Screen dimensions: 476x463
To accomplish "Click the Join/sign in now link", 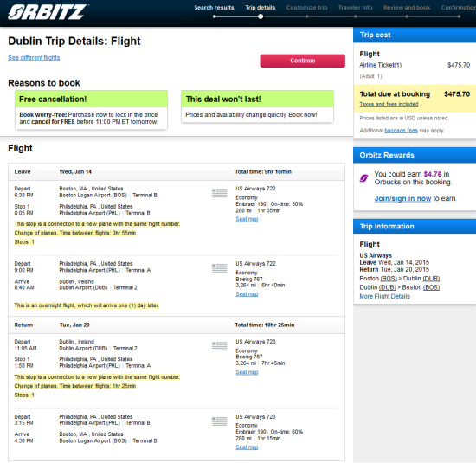I will point(402,198).
